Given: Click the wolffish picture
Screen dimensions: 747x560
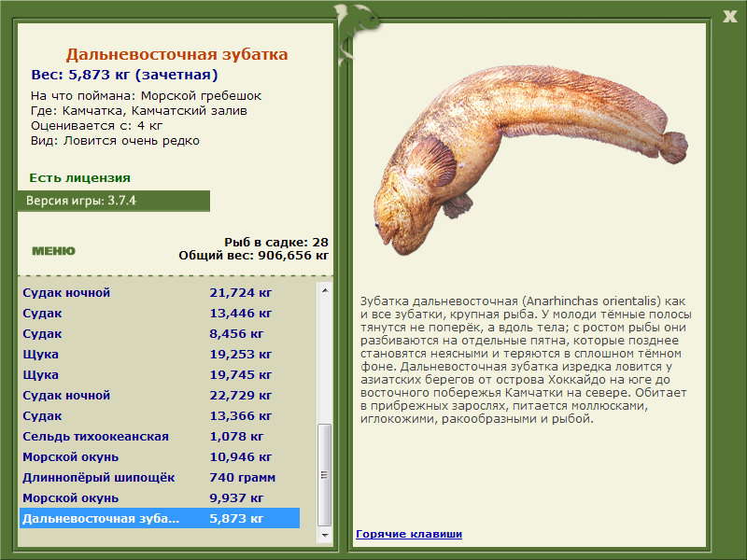Looking at the screenshot, I should click(523, 159).
